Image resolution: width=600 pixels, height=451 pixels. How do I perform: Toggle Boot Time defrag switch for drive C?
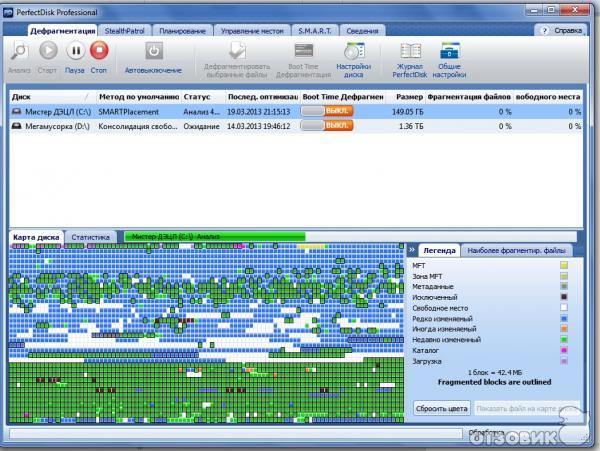tap(341, 112)
